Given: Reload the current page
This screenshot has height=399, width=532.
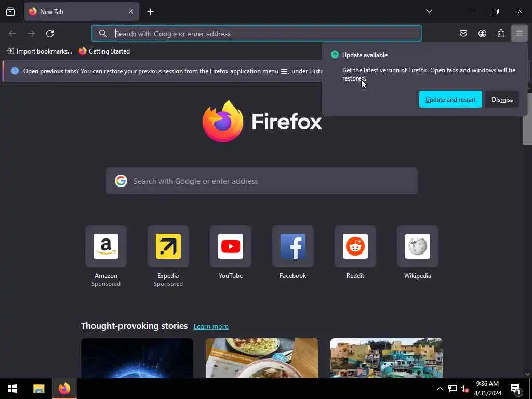Looking at the screenshot, I should [50, 34].
